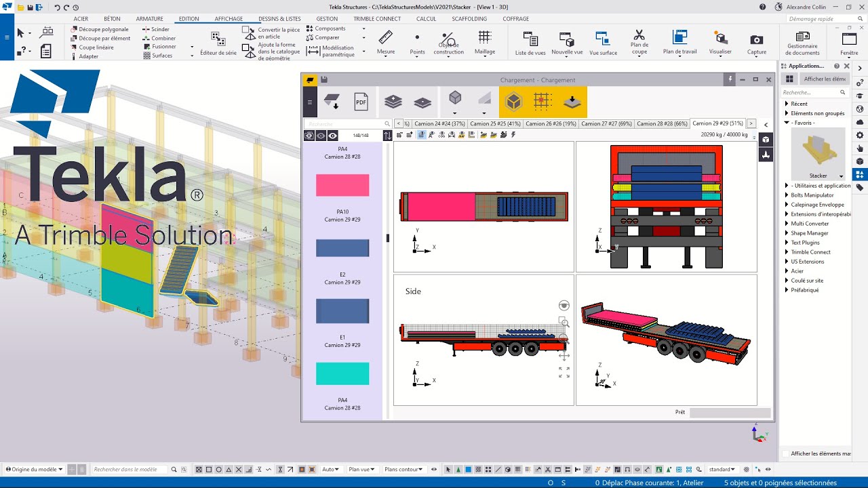
Task: Open the Mesure tool in ribbon
Action: click(x=386, y=43)
